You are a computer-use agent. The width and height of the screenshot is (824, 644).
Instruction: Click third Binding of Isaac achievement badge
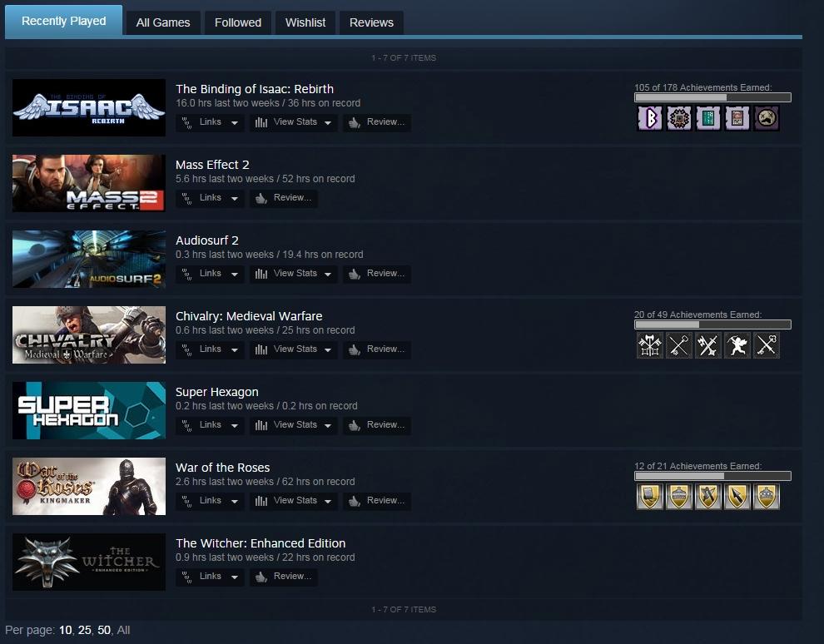coord(707,118)
